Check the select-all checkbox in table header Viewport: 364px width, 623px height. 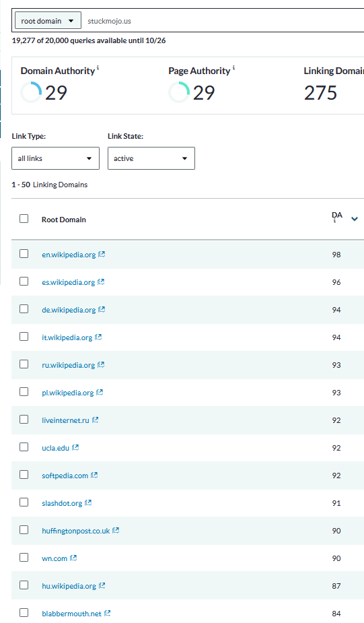point(24,218)
